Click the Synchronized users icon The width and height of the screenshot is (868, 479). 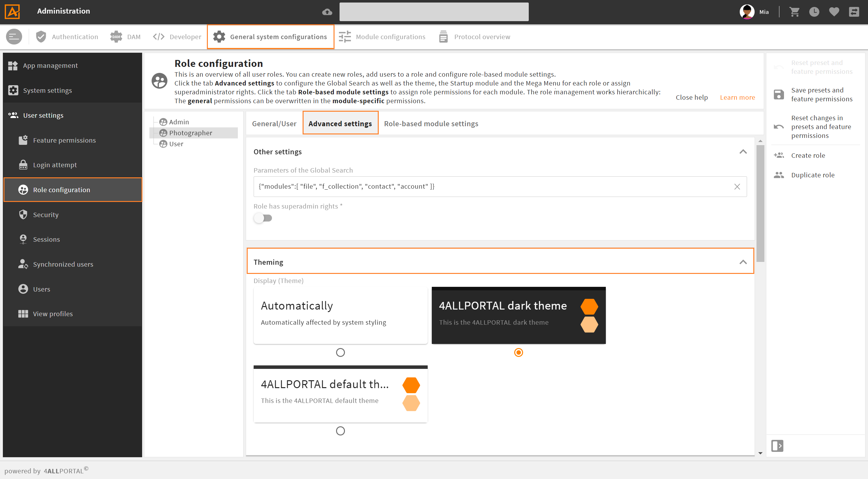pos(23,264)
